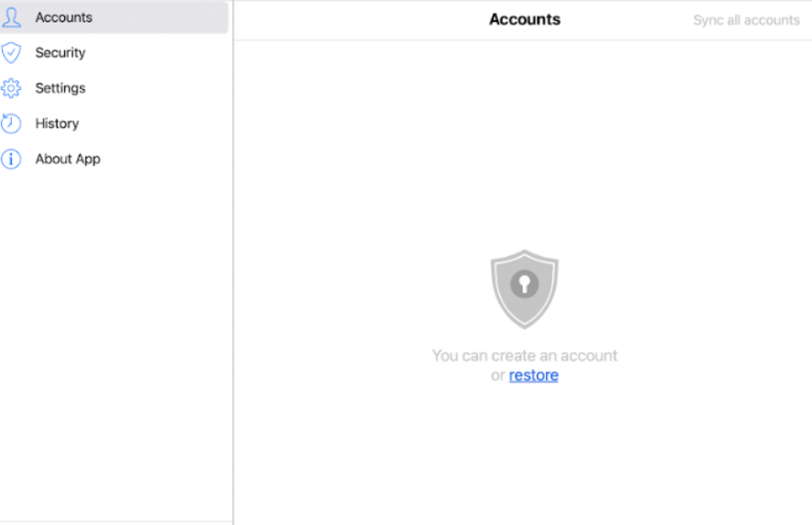Click the About App info icon
Viewport: 812px width, 525px height.
(11, 159)
